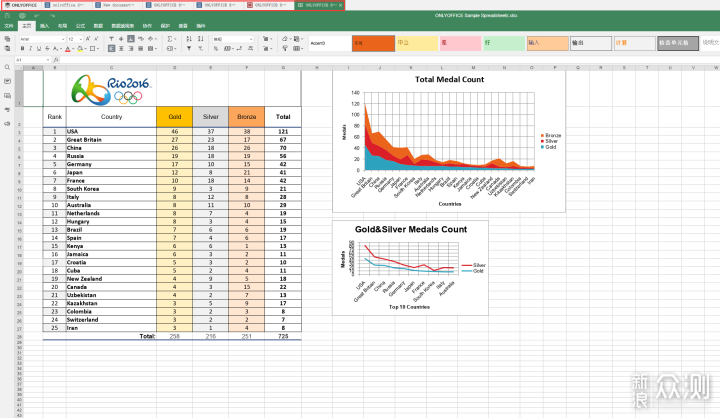The width and height of the screenshot is (720, 418).
Task: Expand the Merge Cells dropdown
Action: (156, 48)
